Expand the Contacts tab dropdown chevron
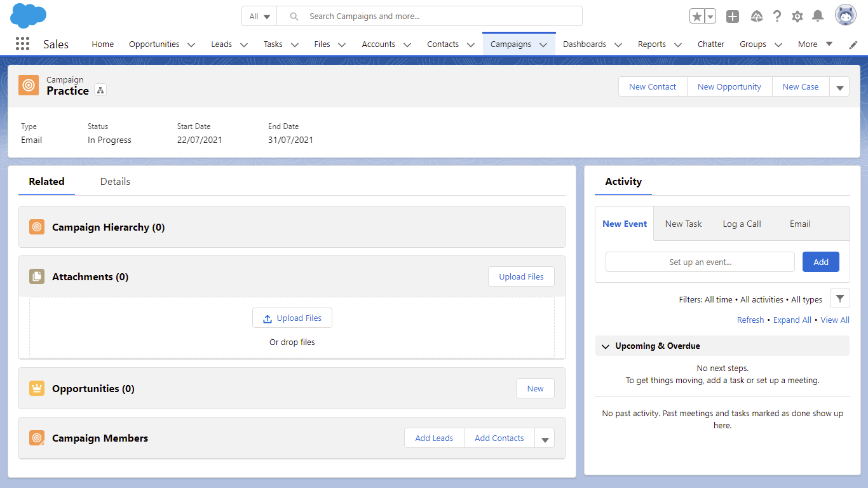The height and width of the screenshot is (488, 868). pos(471,44)
